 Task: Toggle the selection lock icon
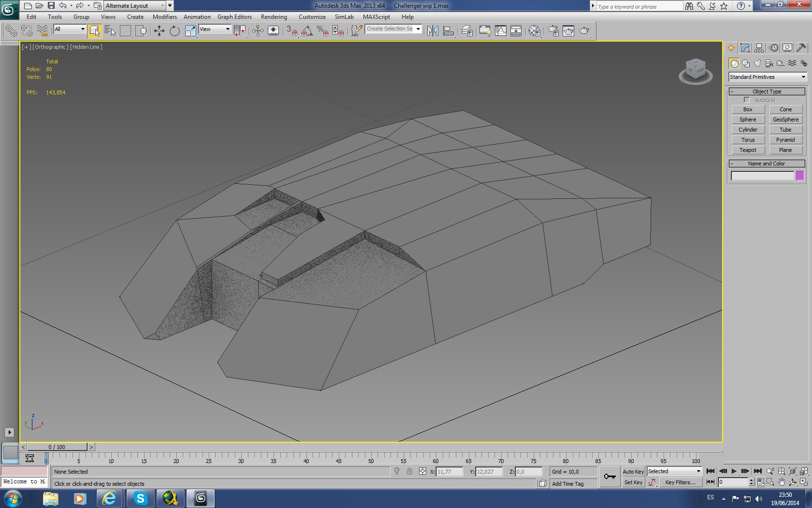tap(409, 472)
